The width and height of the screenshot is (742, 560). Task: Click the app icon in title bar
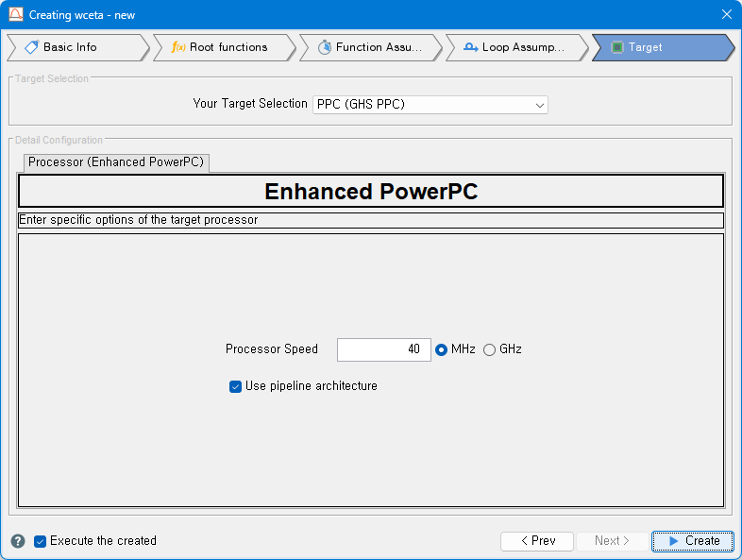click(x=15, y=14)
